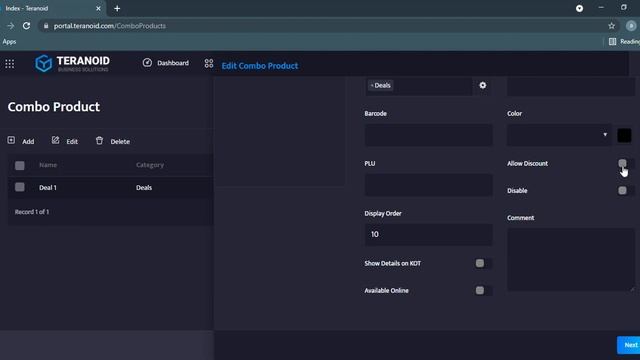
Task: Check the Deal 1 row checkbox
Action: 20,187
